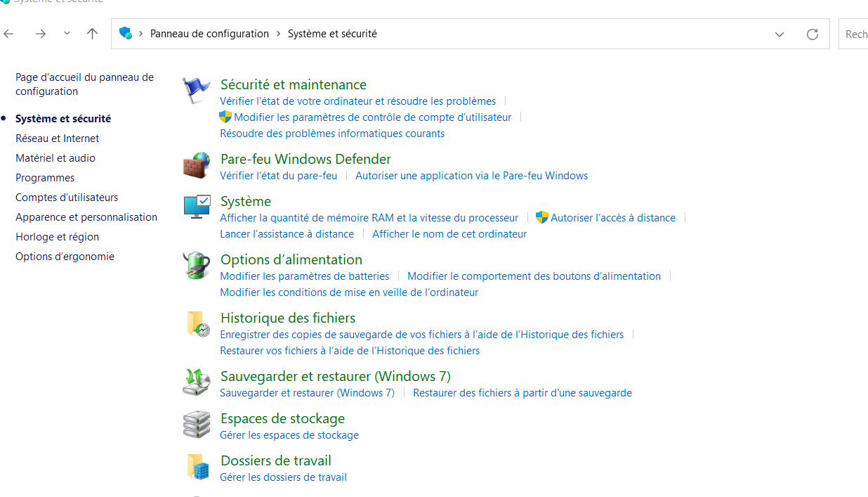This screenshot has height=497, width=868.
Task: Click the Pare-feu Windows Defender brick wall icon
Action: point(196,165)
